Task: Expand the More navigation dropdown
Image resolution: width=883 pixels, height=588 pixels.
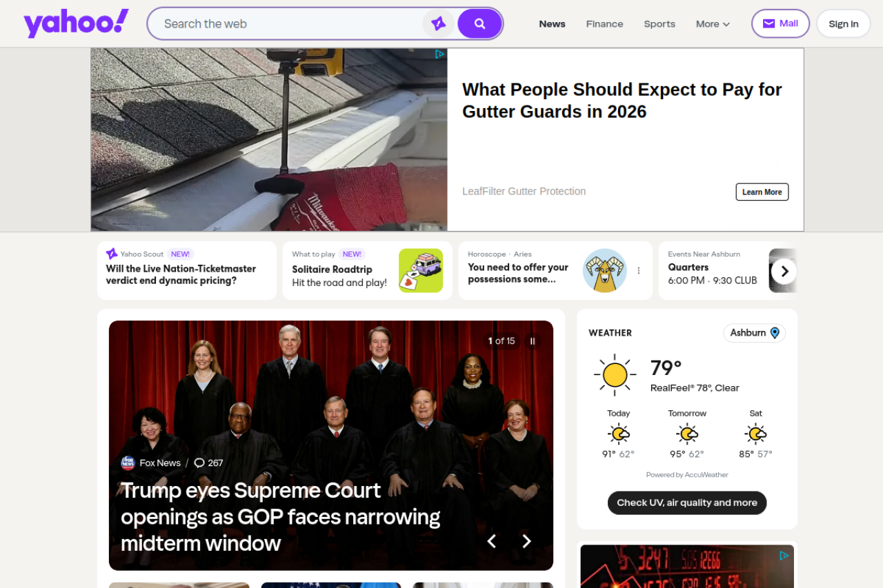Action: [713, 23]
